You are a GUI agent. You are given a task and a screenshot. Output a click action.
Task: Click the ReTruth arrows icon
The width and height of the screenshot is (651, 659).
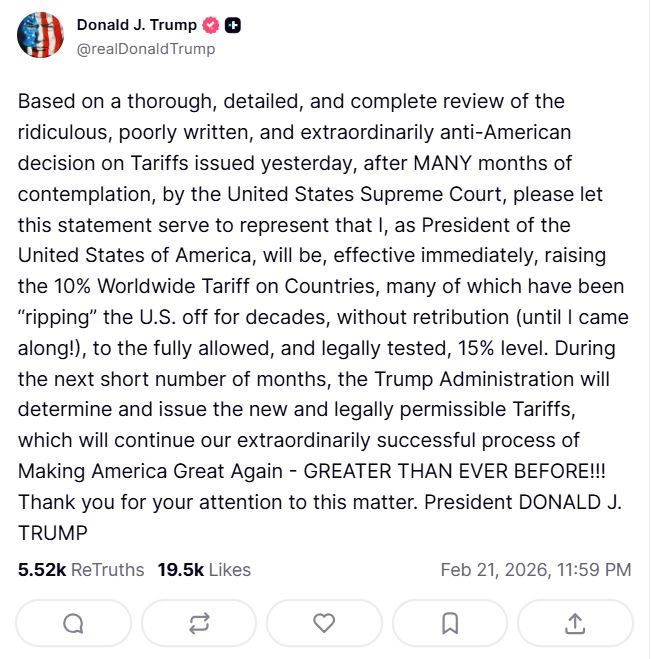199,623
